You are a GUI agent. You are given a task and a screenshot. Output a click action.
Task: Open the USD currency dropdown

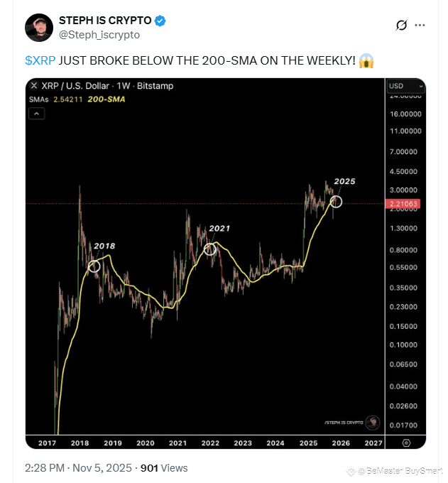tap(405, 86)
